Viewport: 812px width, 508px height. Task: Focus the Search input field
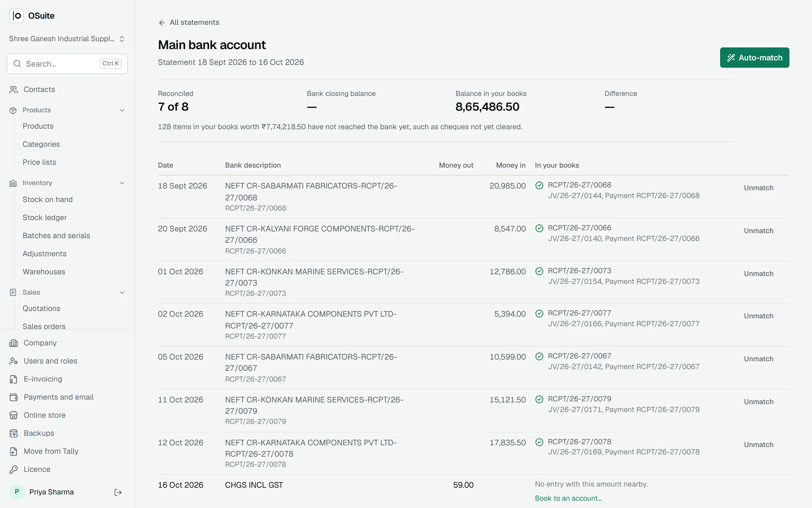67,64
